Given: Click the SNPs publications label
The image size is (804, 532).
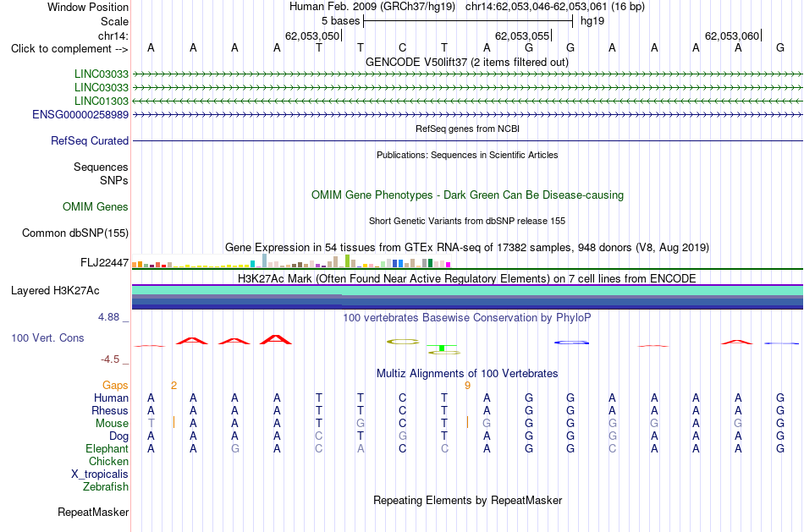Looking at the screenshot, I should [x=114, y=180].
